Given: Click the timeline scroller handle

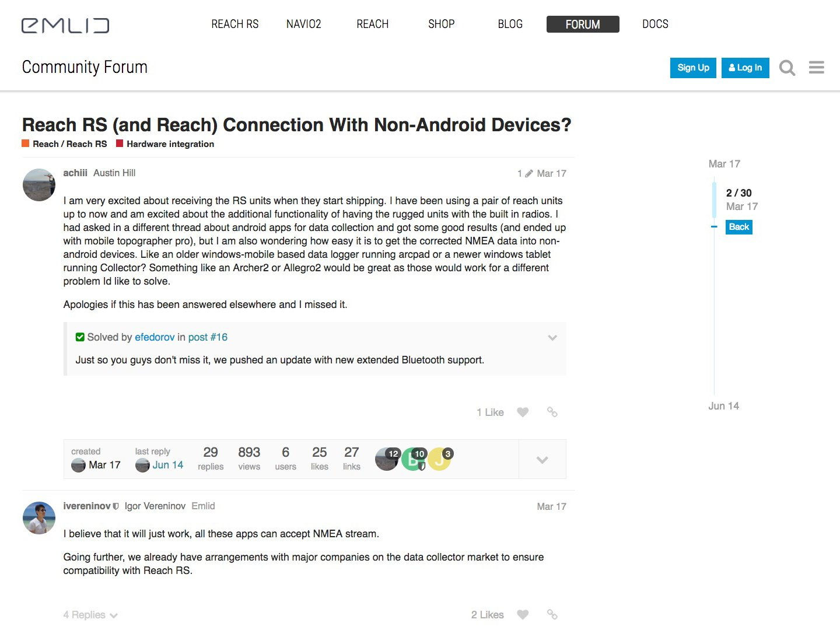Looking at the screenshot, I should (x=714, y=199).
